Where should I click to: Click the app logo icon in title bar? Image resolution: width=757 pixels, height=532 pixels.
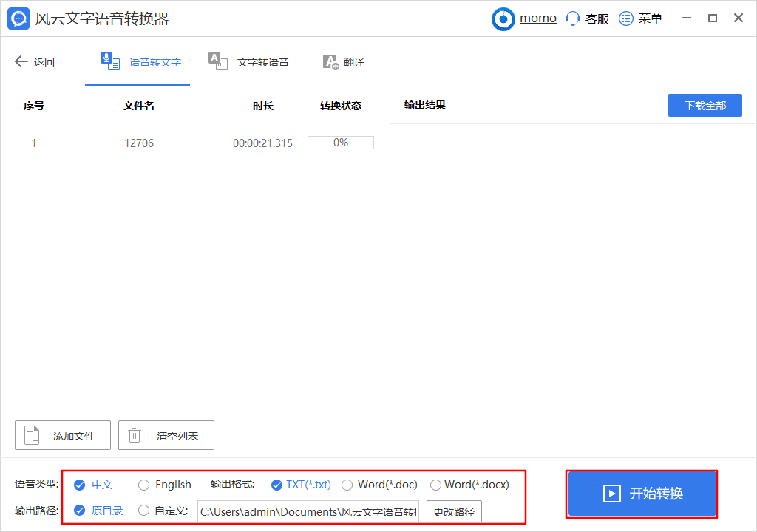click(18, 18)
